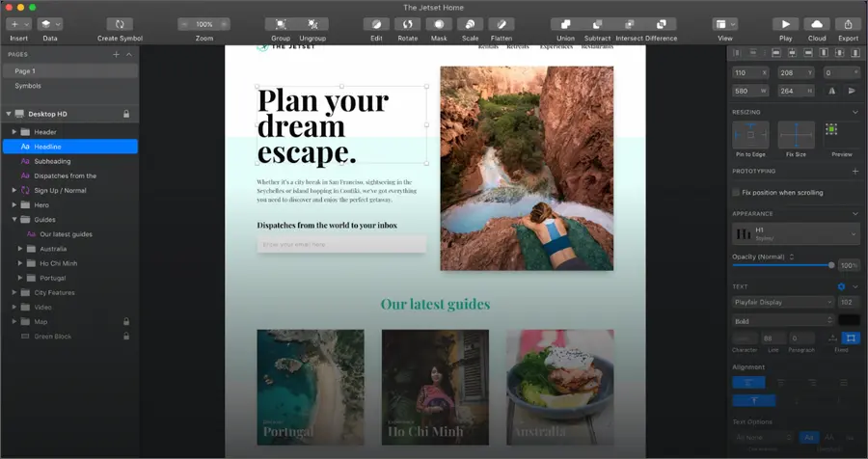Viewport: 868px width, 459px height.
Task: Open the Bold font weight dropdown
Action: coord(783,321)
